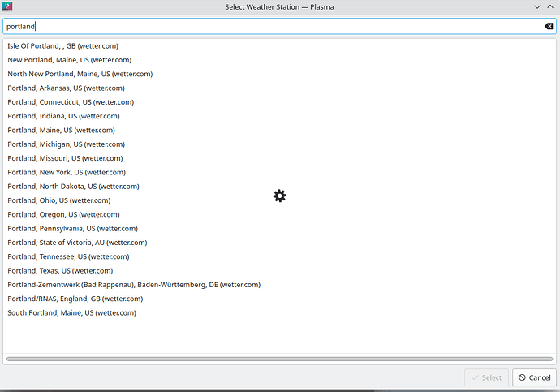Maximize the window using up chevron

coord(550,6)
